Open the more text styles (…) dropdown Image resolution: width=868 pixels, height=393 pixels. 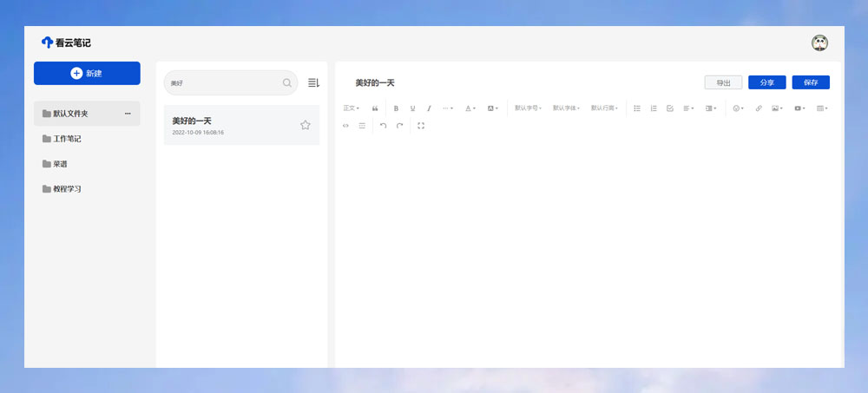pyautogui.click(x=448, y=108)
